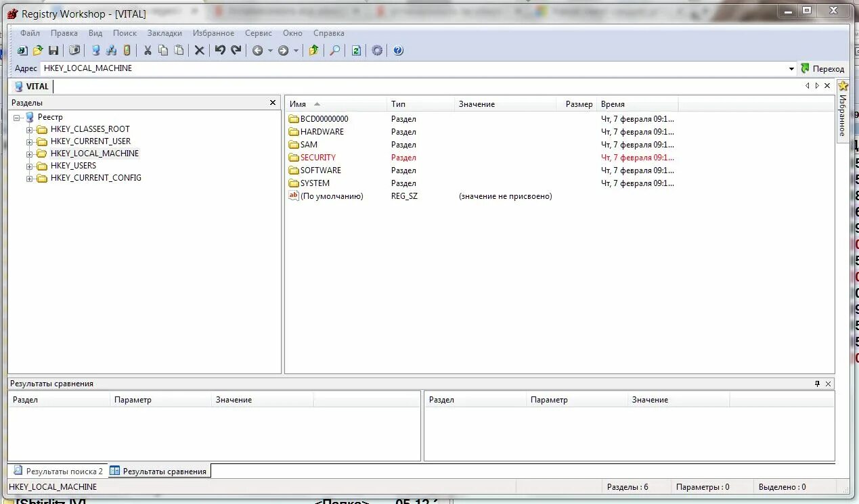Sort list by Имя column header

pos(335,104)
